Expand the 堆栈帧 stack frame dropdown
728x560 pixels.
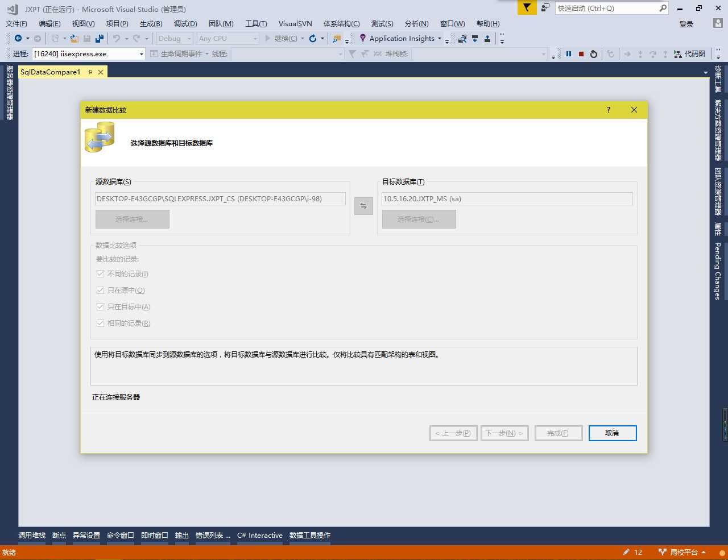(544, 54)
